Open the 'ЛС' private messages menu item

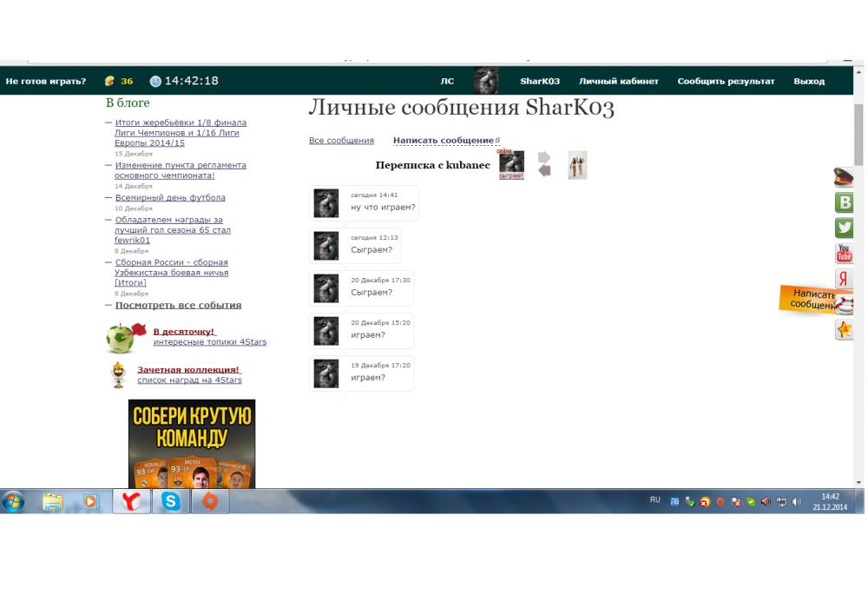pos(447,82)
